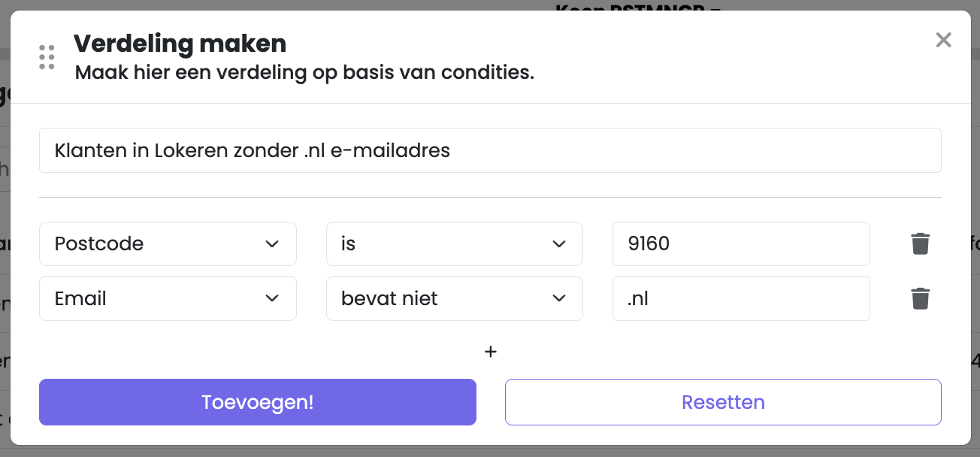Delete the Postcode condition row
The image size is (980, 457).
point(921,244)
